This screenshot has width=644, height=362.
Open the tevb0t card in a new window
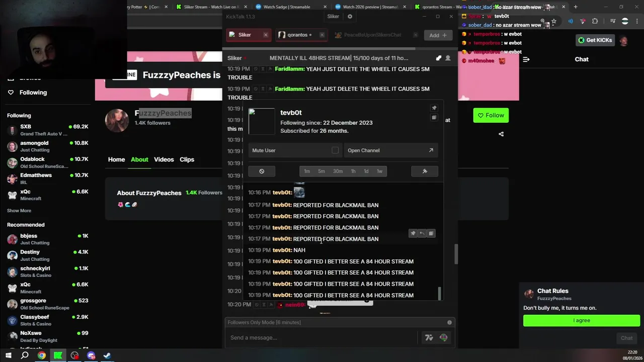(x=434, y=118)
